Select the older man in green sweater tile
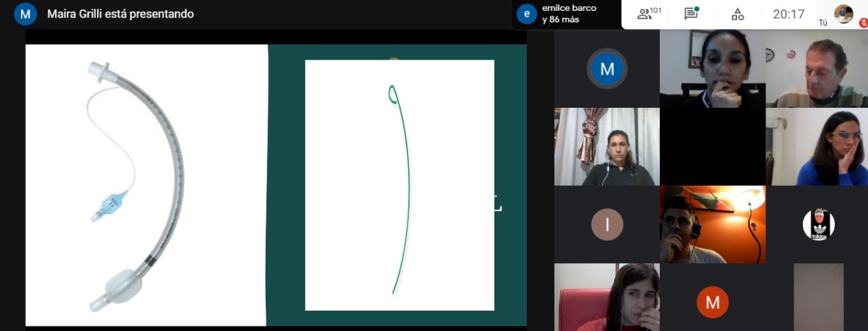The width and height of the screenshot is (868, 331). pyautogui.click(x=817, y=69)
